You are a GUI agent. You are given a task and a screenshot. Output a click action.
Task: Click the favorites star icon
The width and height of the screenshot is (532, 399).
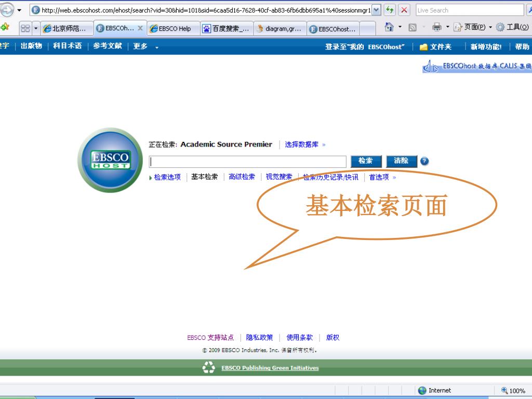[x=5, y=27]
